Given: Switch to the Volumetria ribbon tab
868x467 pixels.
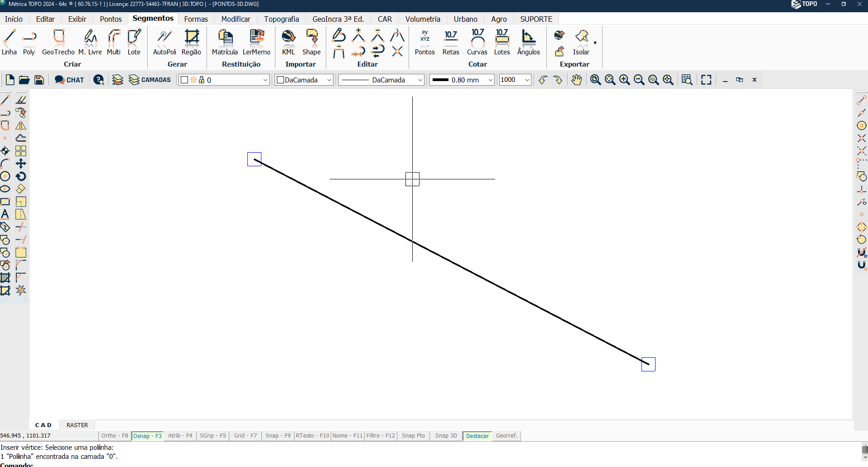Looking at the screenshot, I should pyautogui.click(x=423, y=19).
